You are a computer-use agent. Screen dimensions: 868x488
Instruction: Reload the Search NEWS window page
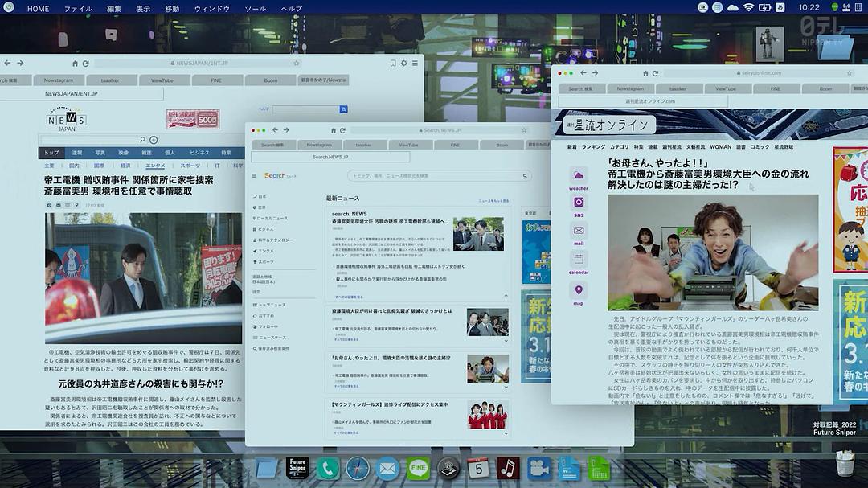pyautogui.click(x=342, y=130)
